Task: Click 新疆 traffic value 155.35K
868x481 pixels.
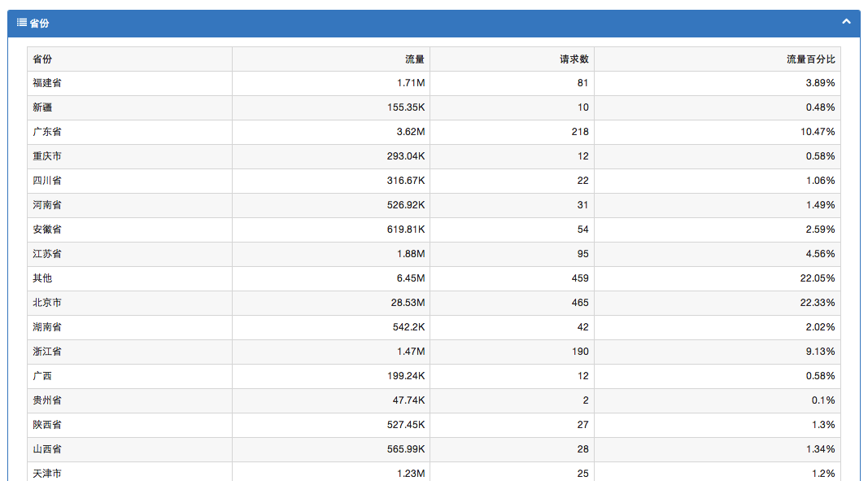Action: [406, 107]
